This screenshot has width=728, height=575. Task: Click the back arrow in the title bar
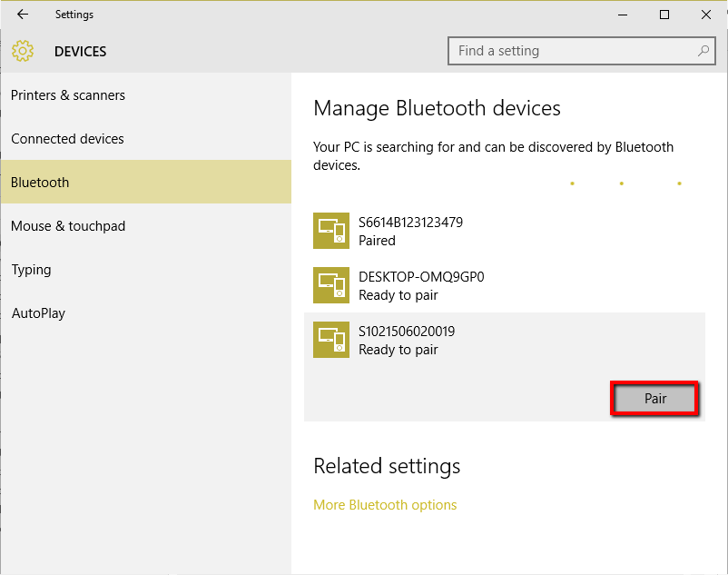click(22, 15)
